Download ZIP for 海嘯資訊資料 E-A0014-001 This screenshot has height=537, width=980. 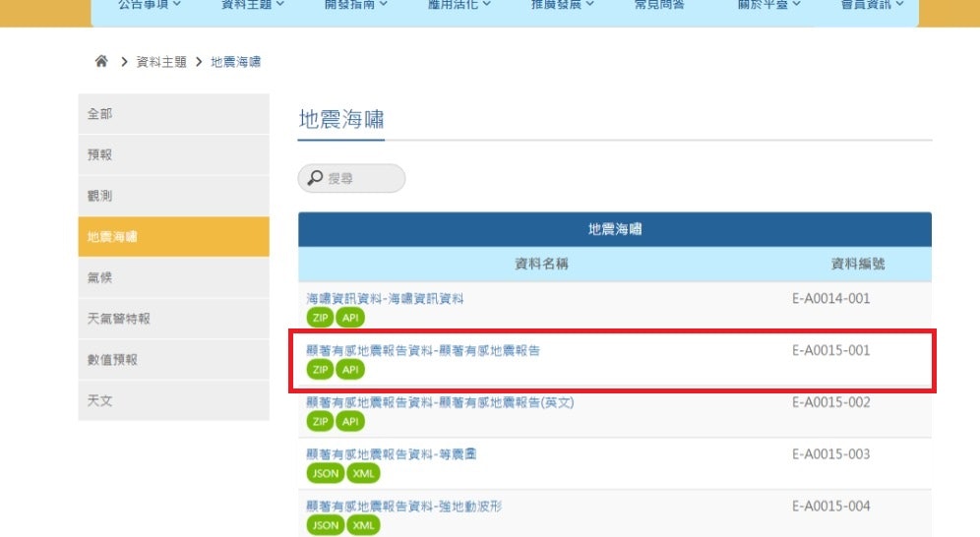pos(320,318)
